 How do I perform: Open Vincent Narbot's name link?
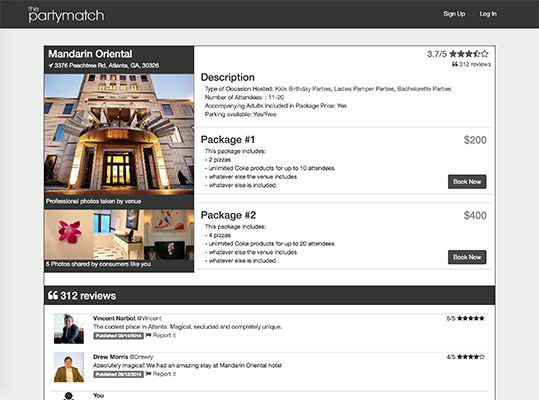[x=114, y=318]
